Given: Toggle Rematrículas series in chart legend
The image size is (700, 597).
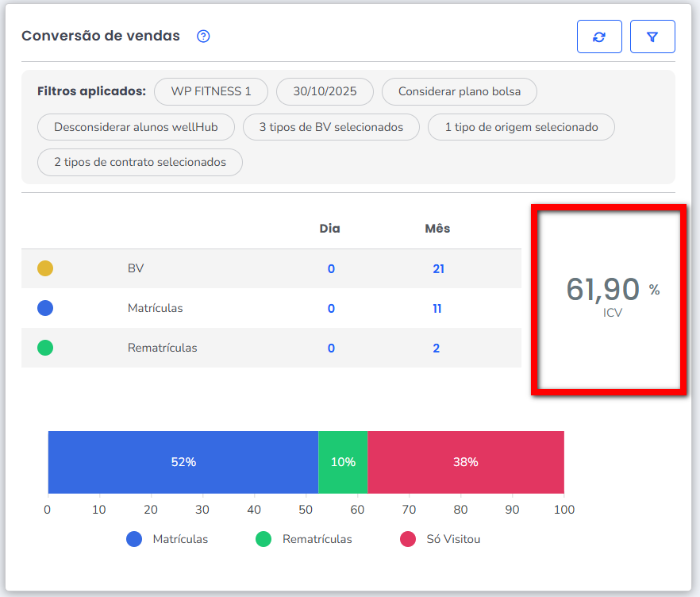Looking at the screenshot, I should 304,539.
